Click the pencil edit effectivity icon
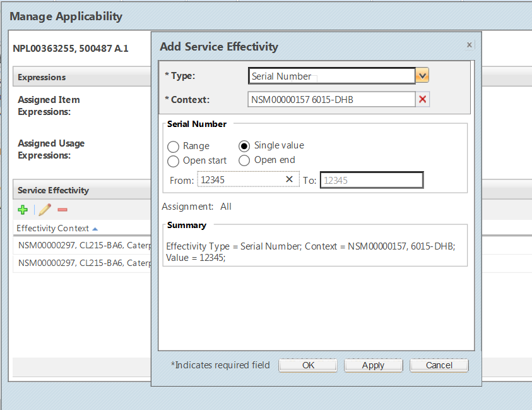Image resolution: width=532 pixels, height=410 pixels. (44, 210)
